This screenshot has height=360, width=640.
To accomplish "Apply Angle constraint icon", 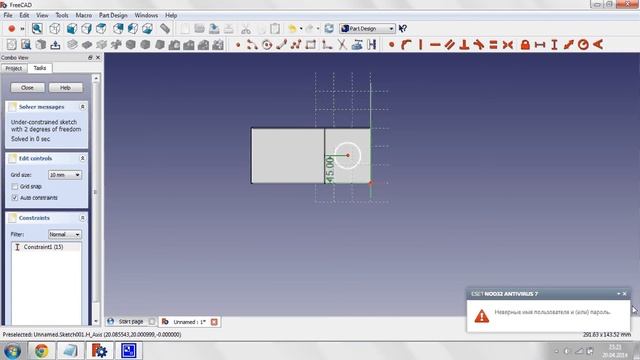I will pyautogui.click(x=598, y=44).
